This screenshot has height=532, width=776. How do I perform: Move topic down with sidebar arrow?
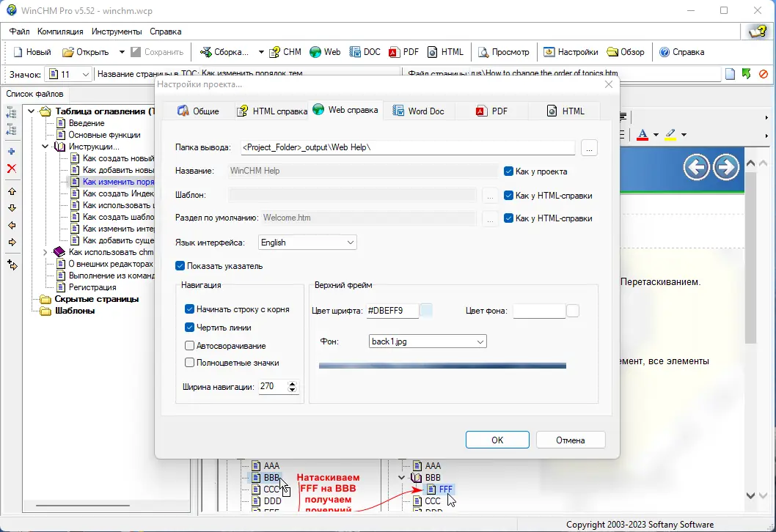(12, 208)
